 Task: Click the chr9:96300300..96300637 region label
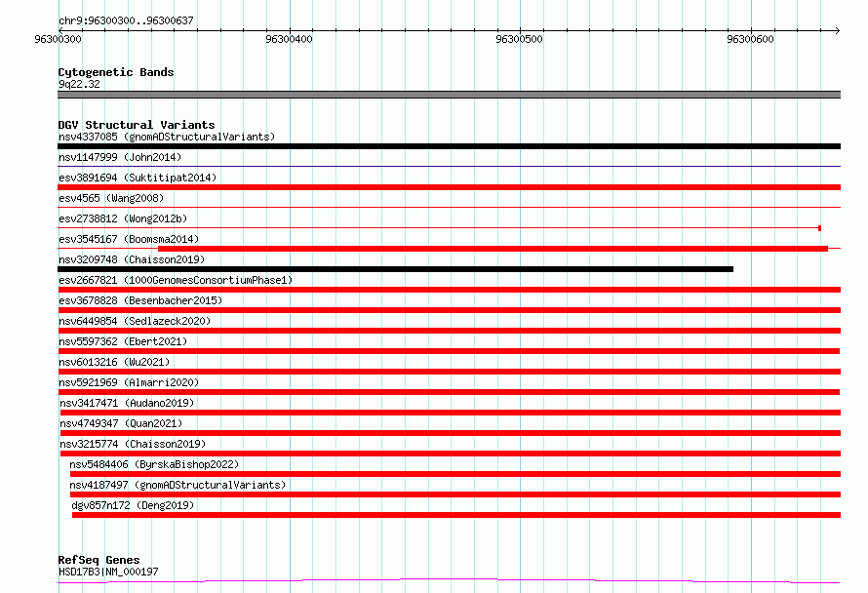126,20
